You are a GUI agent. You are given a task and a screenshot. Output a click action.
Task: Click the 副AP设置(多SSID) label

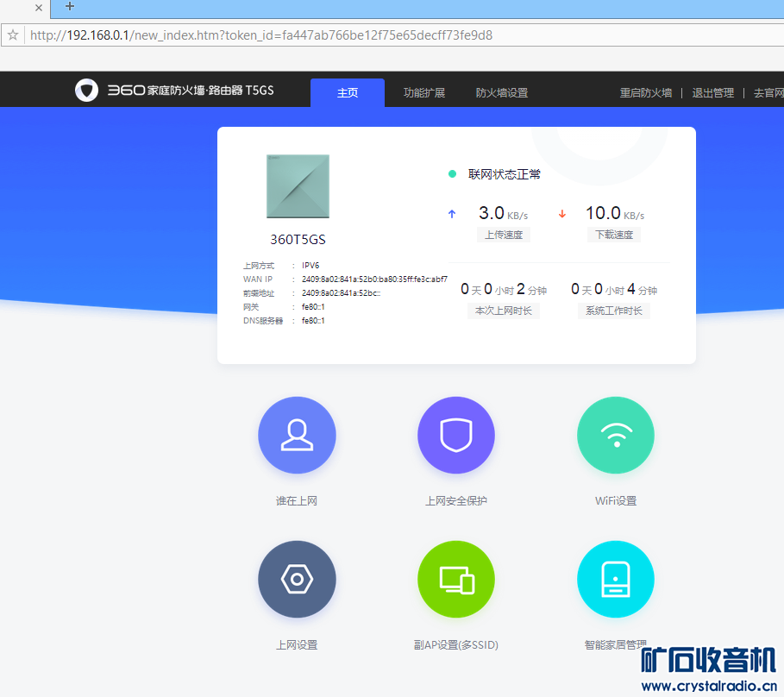pyautogui.click(x=456, y=644)
